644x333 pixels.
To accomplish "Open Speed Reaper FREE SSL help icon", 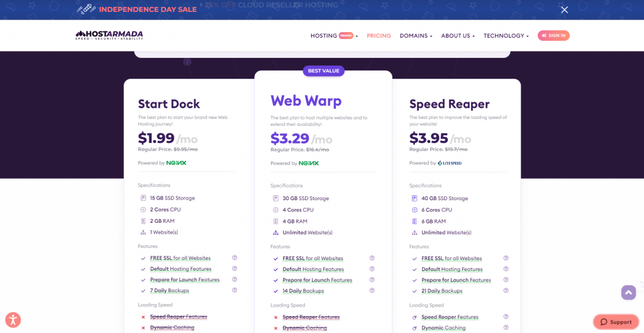I will (x=506, y=258).
